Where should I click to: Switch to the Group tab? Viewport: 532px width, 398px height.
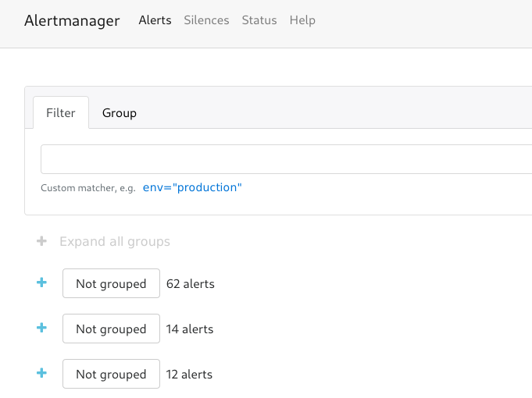coord(120,113)
